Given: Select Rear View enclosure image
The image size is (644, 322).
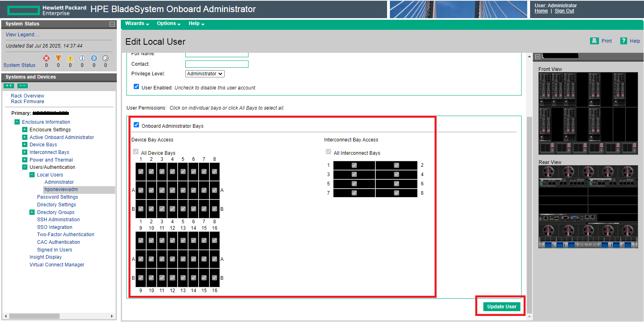Looking at the screenshot, I should (x=588, y=207).
